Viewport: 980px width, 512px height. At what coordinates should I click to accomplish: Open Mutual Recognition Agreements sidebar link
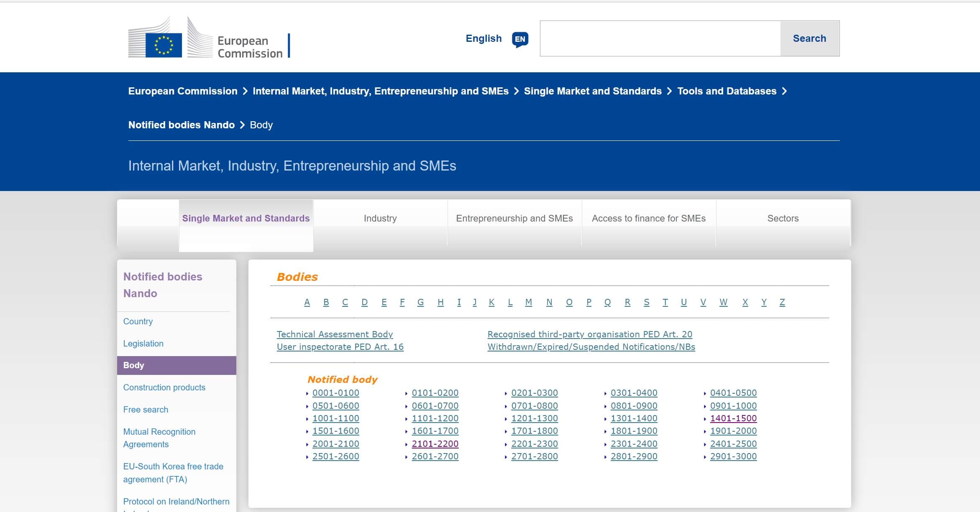point(159,438)
